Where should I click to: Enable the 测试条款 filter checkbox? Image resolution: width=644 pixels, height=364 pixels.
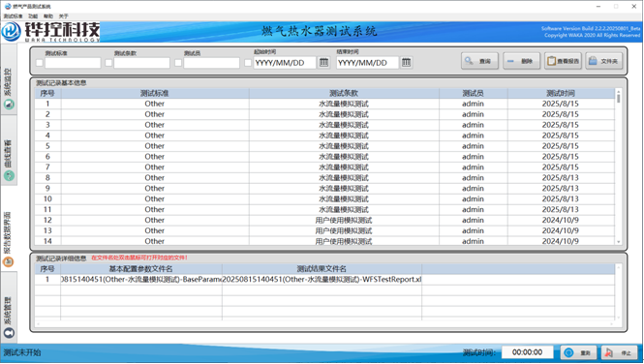pyautogui.click(x=108, y=63)
